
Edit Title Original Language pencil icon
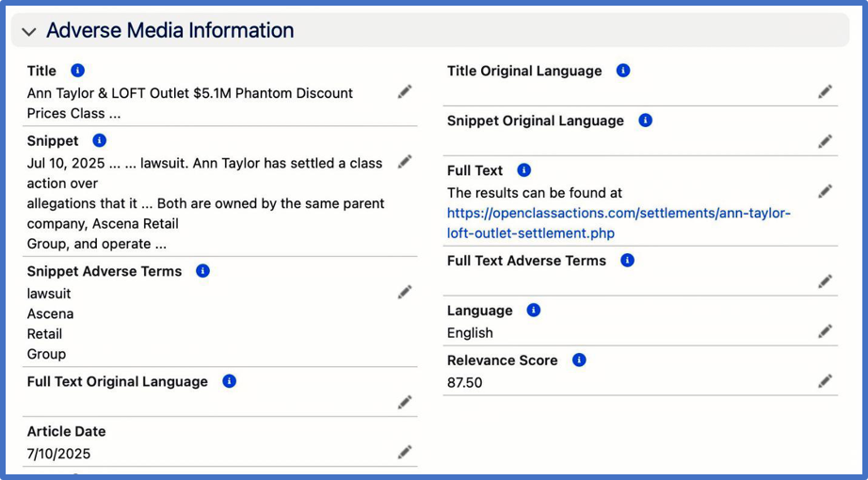click(x=825, y=92)
